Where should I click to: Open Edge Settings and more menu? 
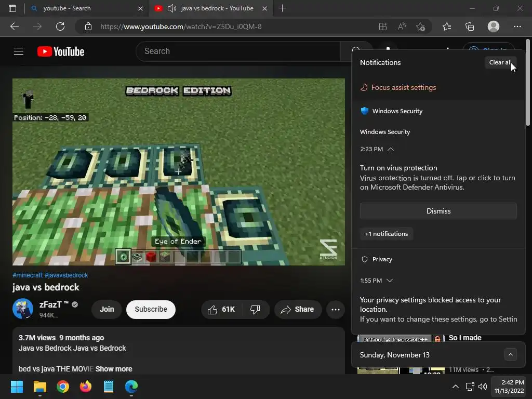pos(517,26)
